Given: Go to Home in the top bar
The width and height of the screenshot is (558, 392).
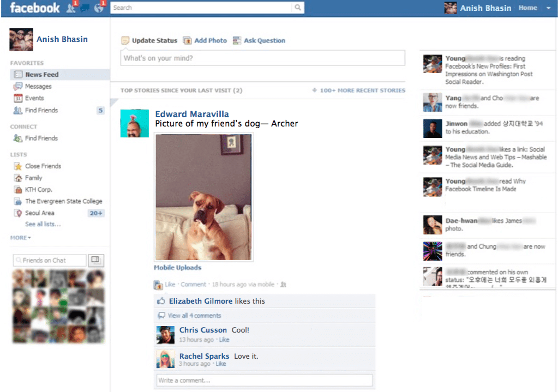Looking at the screenshot, I should (528, 8).
